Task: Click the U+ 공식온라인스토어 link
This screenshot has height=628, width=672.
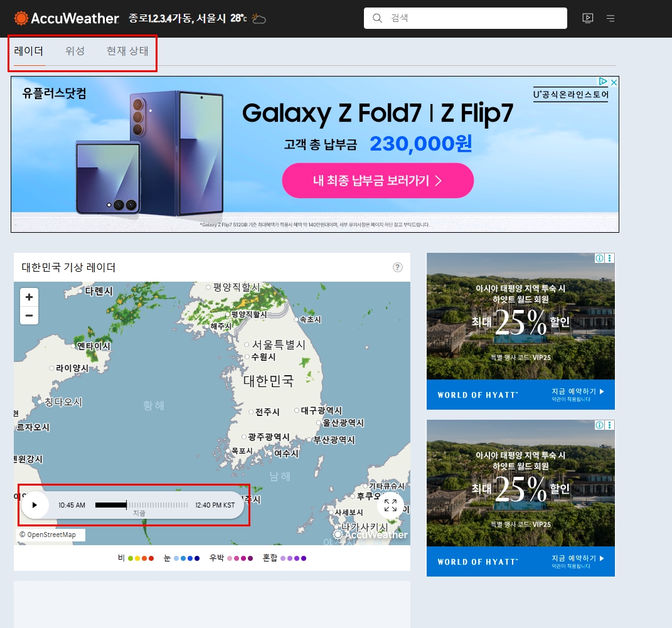Action: point(570,94)
